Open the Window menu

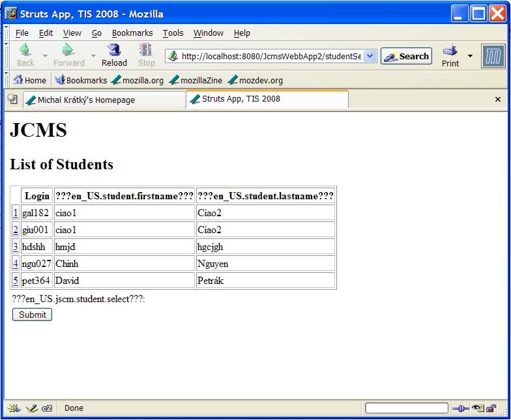click(x=209, y=33)
